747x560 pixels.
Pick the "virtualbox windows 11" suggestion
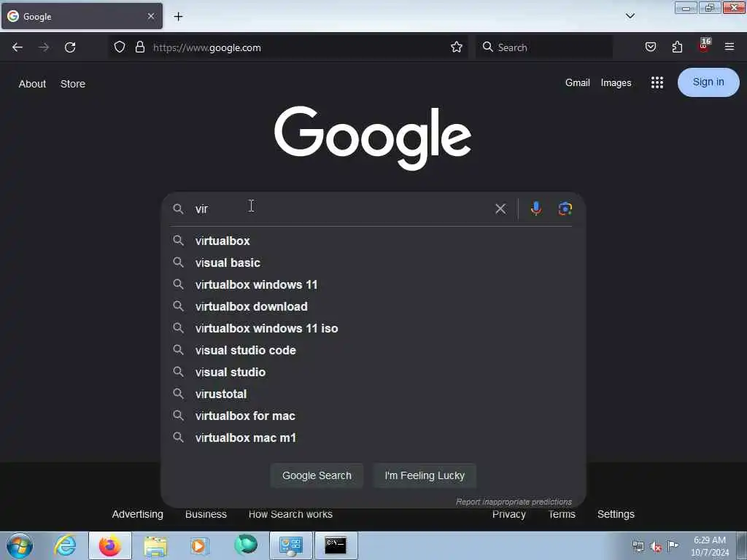(x=373, y=284)
